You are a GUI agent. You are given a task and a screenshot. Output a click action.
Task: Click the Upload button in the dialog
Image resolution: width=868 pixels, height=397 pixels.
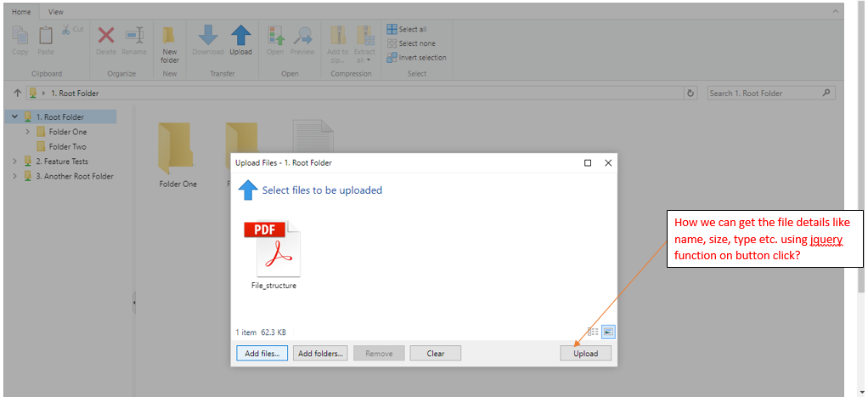click(x=585, y=354)
